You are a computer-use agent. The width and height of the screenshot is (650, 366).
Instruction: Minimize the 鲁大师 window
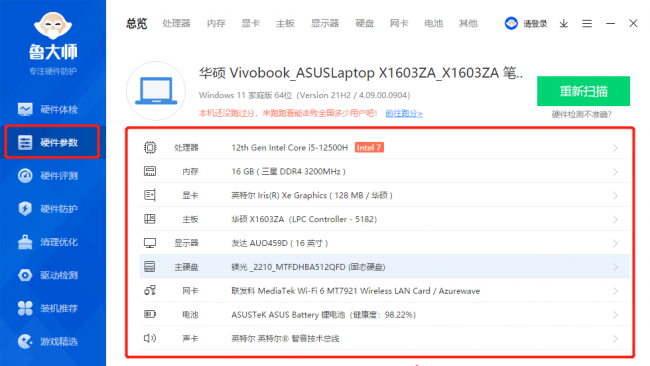tap(610, 24)
